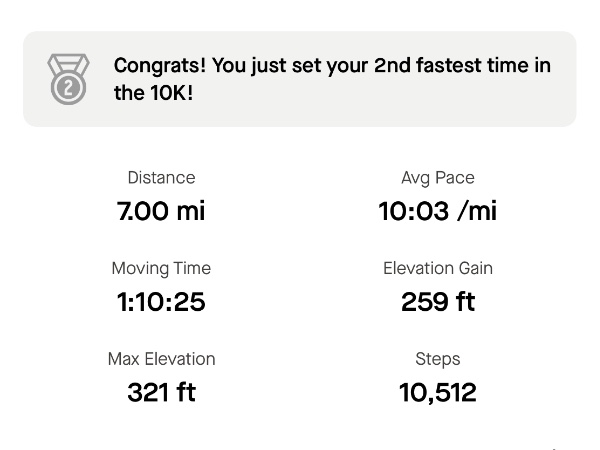Click the Steps label
The width and height of the screenshot is (600, 450).
coord(438,359)
